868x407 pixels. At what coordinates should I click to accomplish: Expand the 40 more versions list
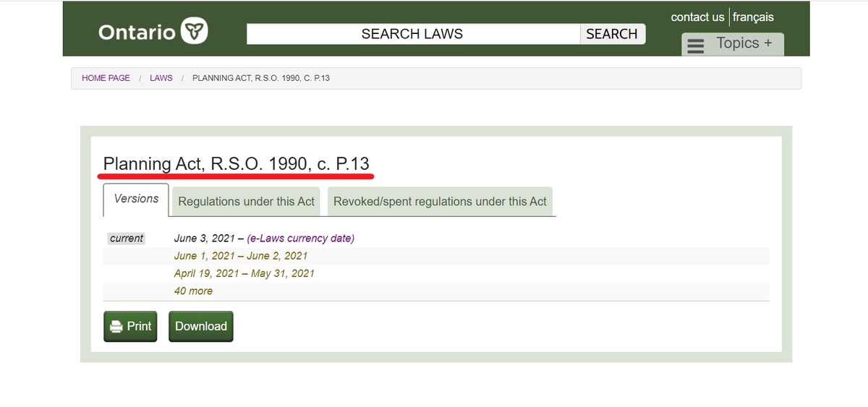coord(193,291)
